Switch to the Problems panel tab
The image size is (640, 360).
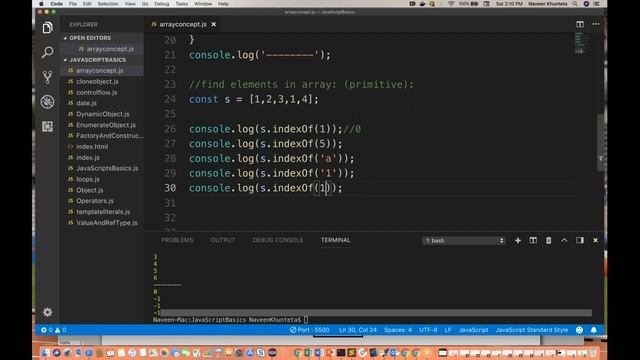click(x=177, y=240)
